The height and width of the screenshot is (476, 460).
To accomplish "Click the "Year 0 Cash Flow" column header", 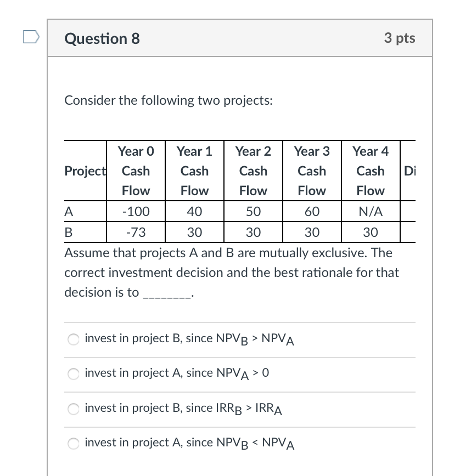I will click(x=136, y=171).
